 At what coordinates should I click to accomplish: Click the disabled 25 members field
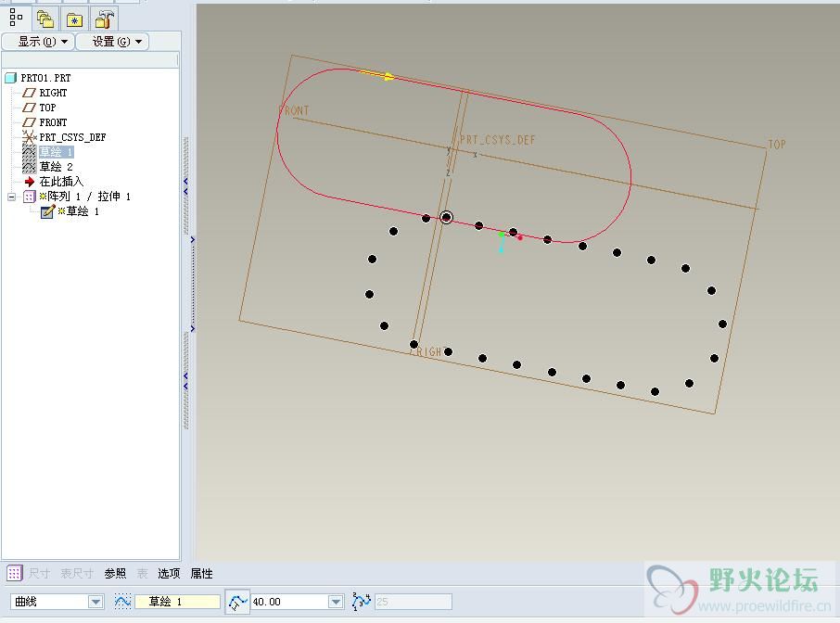[x=413, y=602]
